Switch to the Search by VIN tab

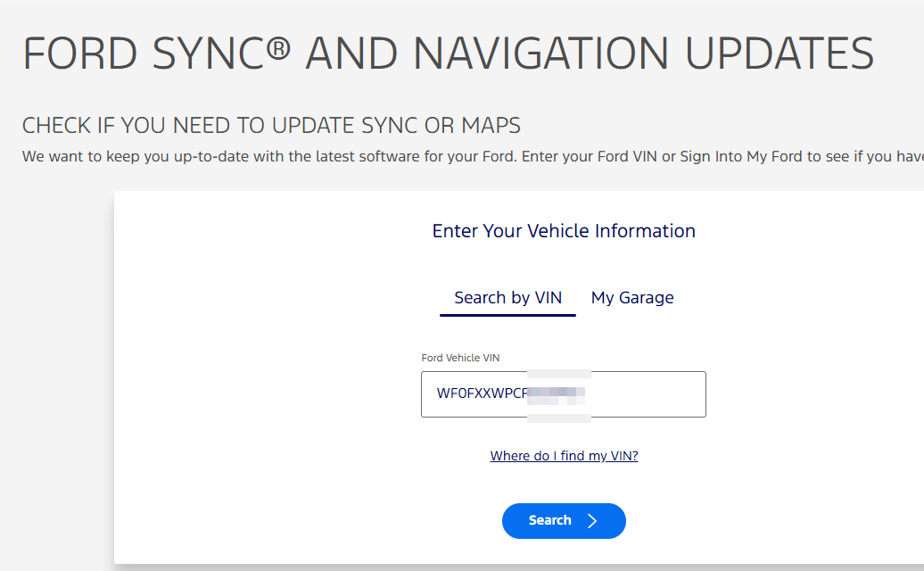click(x=507, y=298)
